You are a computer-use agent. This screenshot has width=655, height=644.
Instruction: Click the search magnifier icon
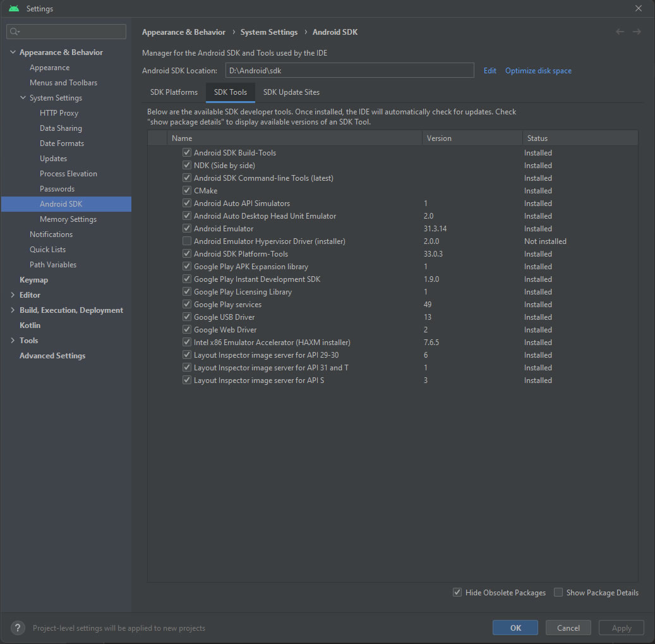coord(15,32)
